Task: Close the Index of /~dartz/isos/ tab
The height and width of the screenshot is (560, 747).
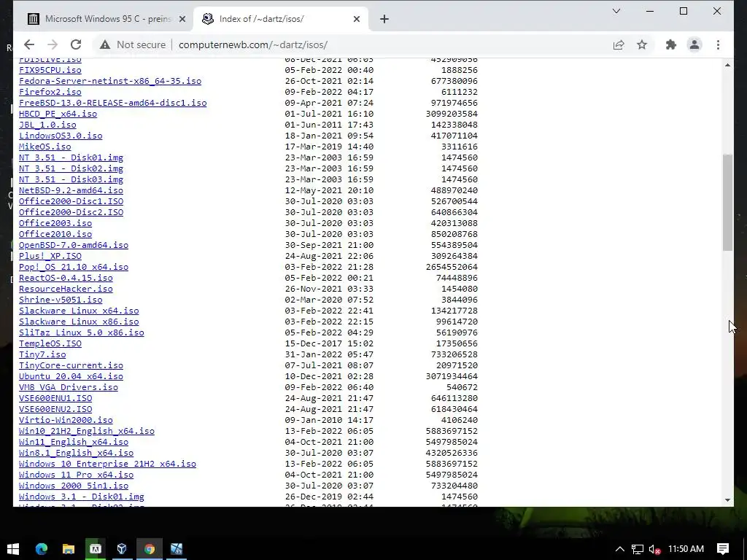Action: pyautogui.click(x=357, y=19)
